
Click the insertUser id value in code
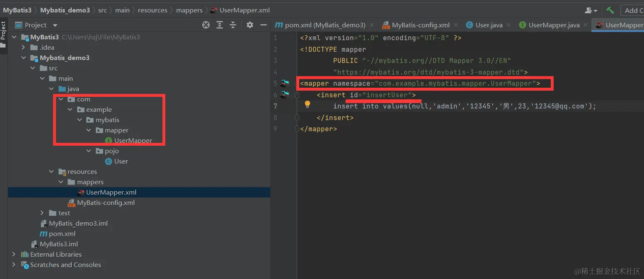tap(387, 95)
